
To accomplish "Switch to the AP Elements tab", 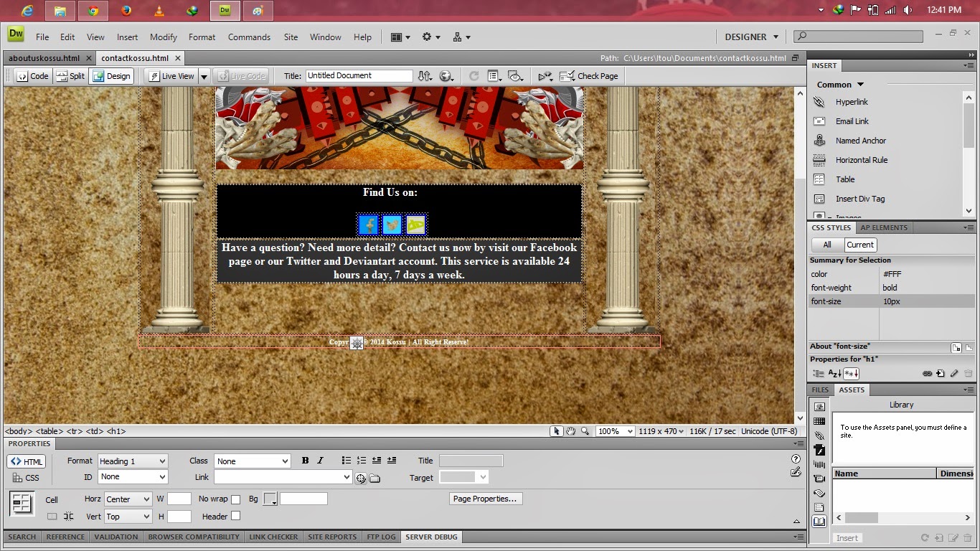I will click(x=884, y=227).
